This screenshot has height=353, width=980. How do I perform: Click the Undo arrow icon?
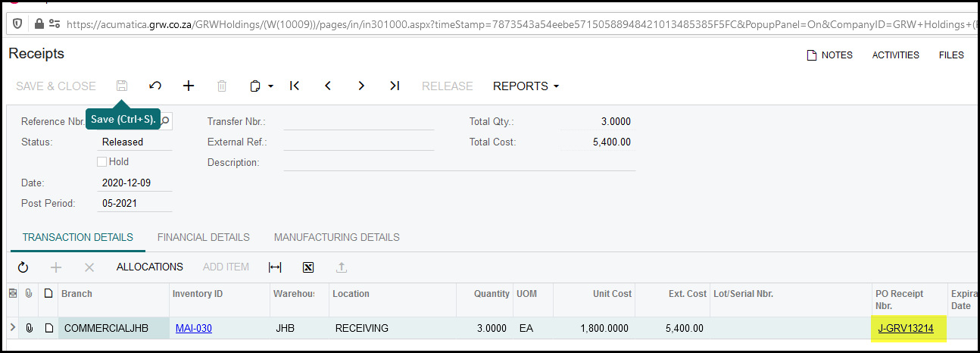[155, 86]
